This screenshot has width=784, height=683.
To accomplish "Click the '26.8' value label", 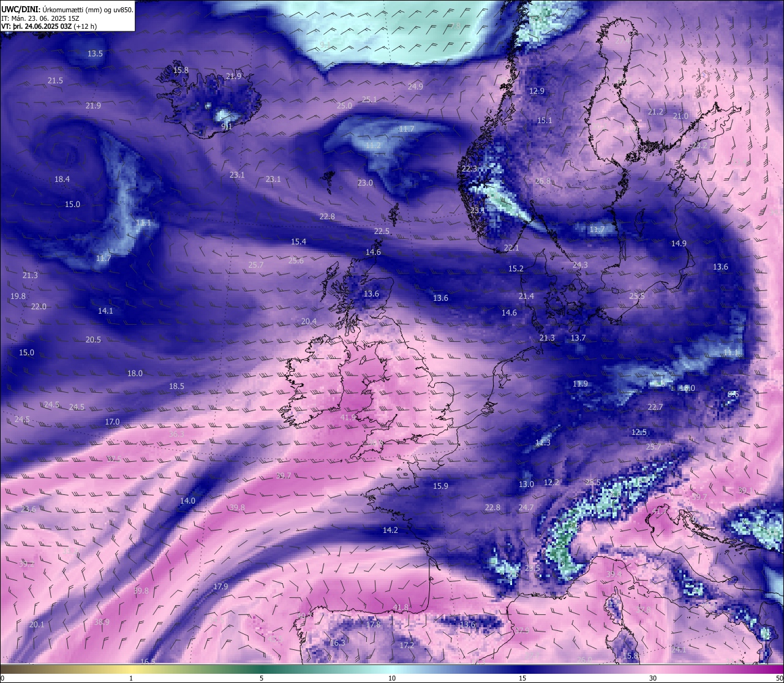I will point(543,181).
